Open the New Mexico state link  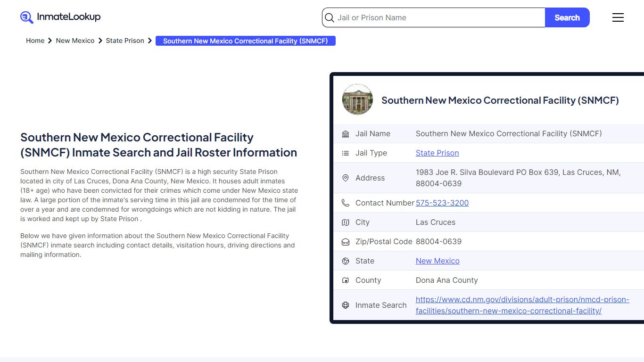point(438,261)
